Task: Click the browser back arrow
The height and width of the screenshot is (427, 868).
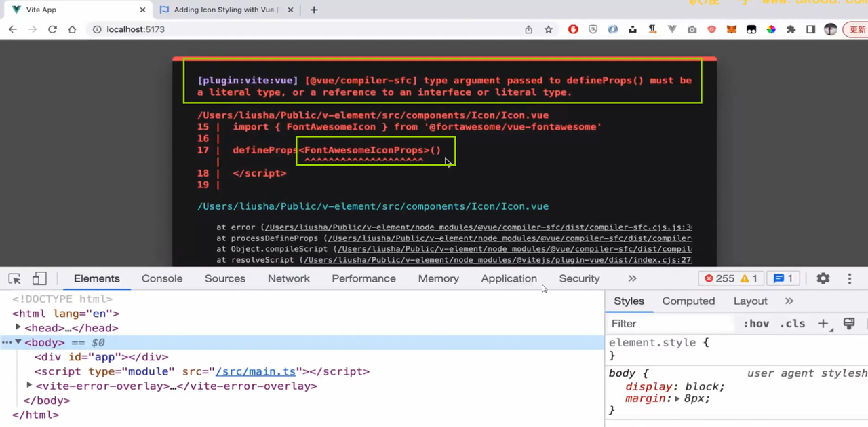Action: tap(13, 29)
